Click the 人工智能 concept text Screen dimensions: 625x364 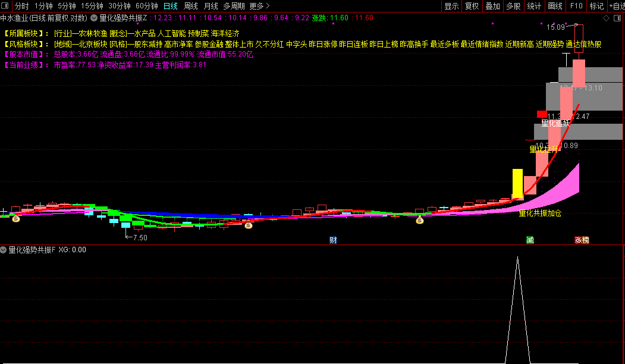[172, 34]
